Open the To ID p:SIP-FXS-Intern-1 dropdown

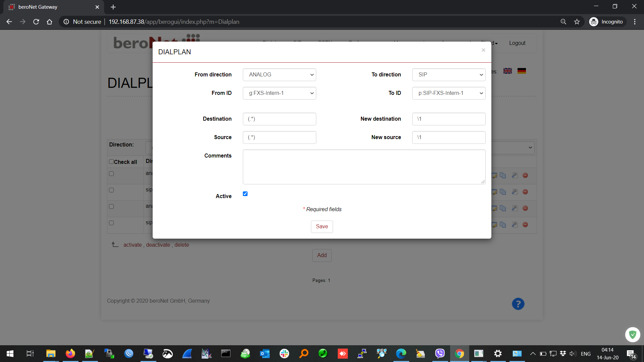pyautogui.click(x=448, y=93)
